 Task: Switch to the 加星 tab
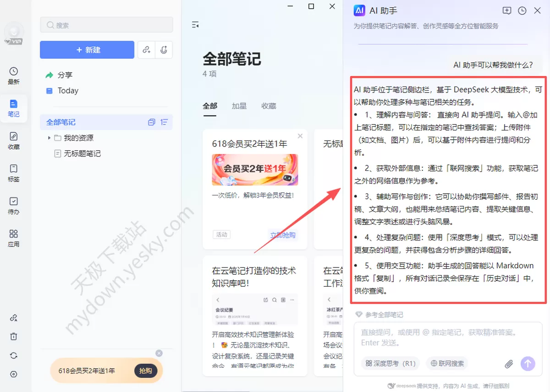click(239, 106)
